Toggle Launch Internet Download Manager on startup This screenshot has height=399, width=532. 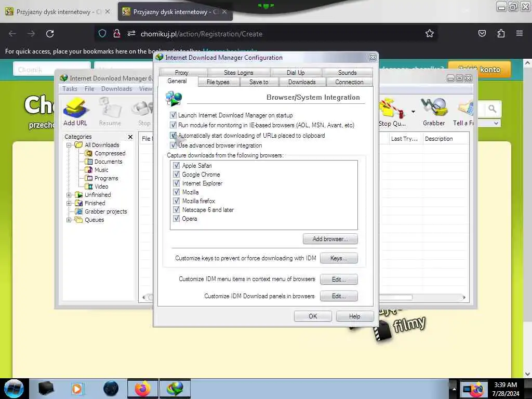(174, 115)
